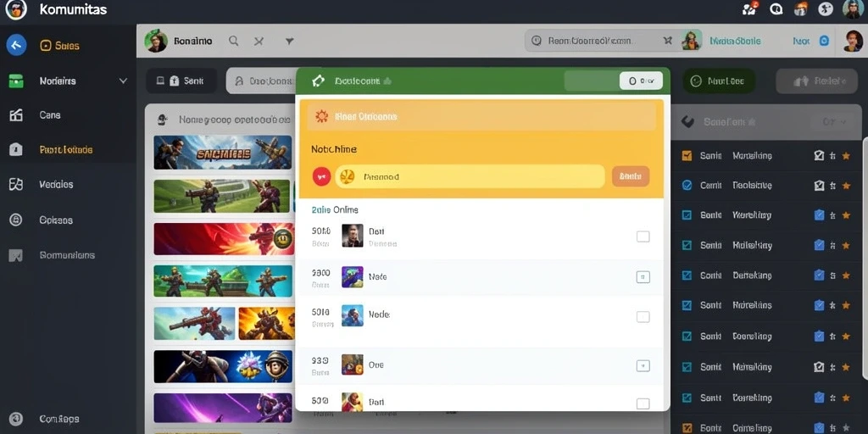The image size is (868, 434).
Task: Check the box for the Oue entry
Action: pos(643,366)
